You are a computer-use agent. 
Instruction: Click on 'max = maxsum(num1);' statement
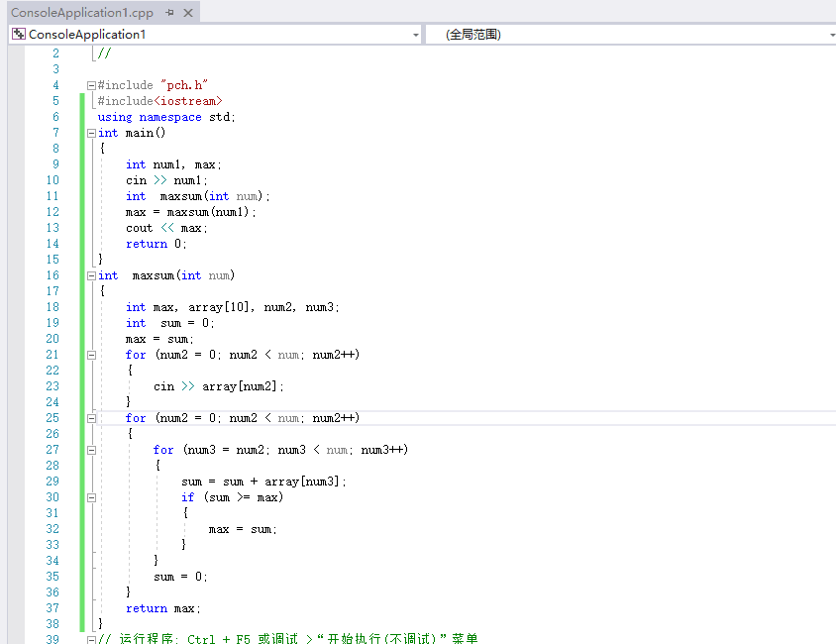[x=191, y=212]
